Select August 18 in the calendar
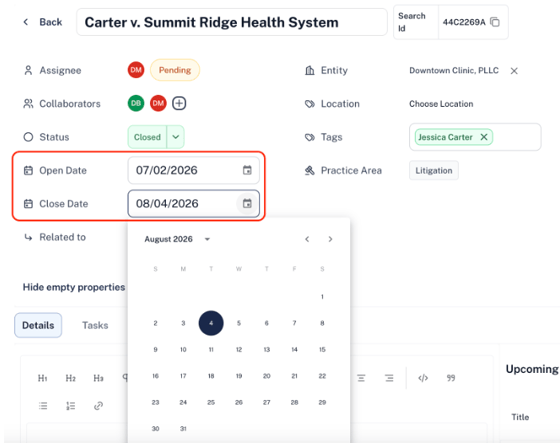 click(211, 376)
